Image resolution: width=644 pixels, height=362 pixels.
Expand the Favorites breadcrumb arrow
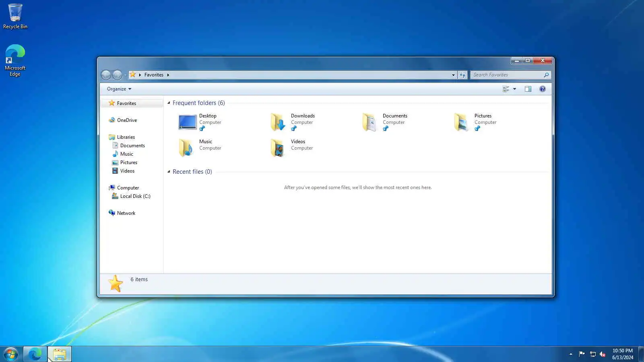point(168,75)
